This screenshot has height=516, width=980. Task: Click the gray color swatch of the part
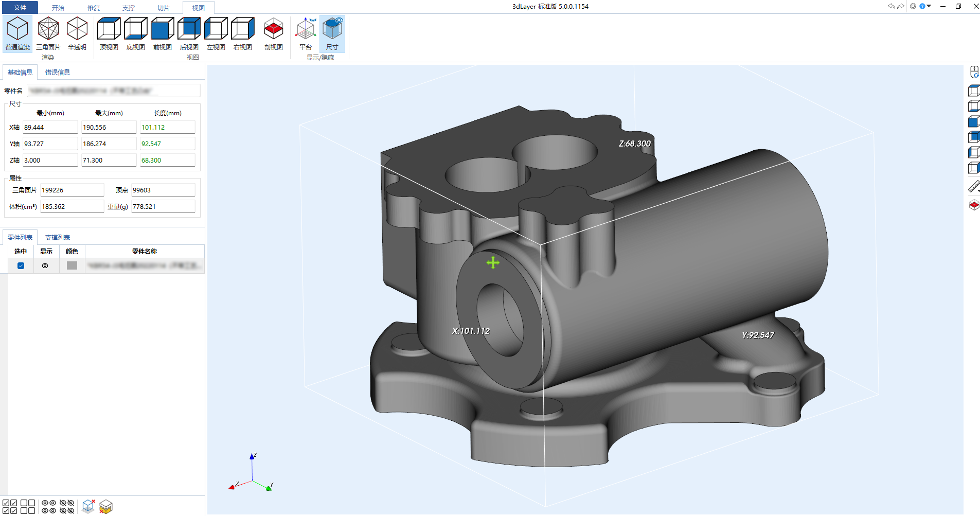72,265
